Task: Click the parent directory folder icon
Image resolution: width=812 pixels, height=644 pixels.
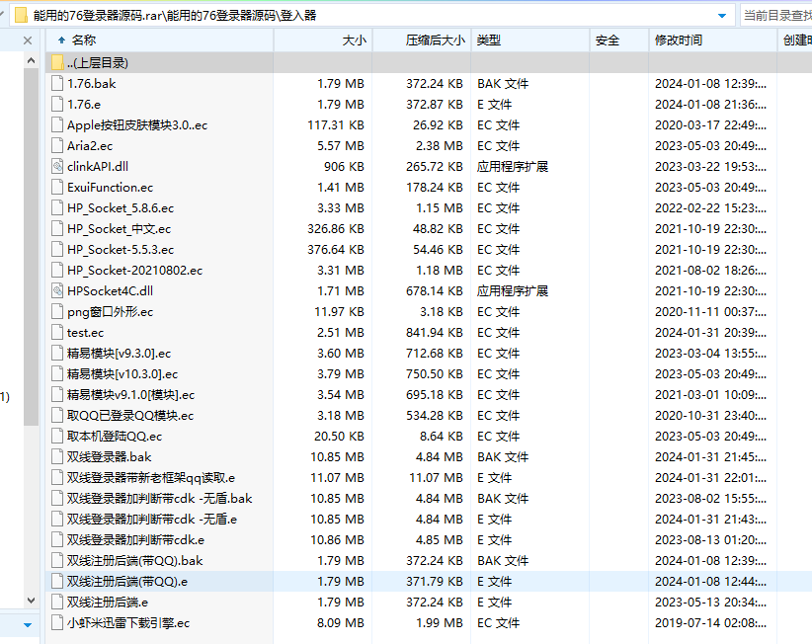Action: (x=57, y=62)
